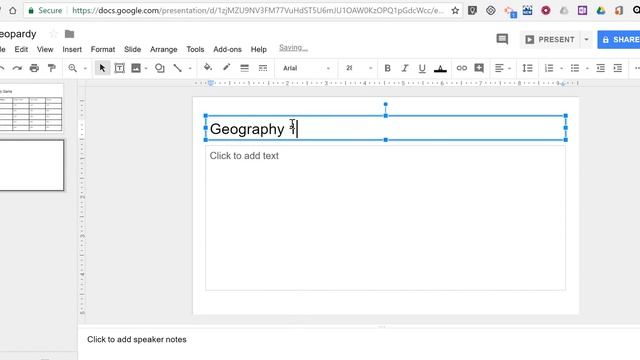Image resolution: width=640 pixels, height=360 pixels.
Task: Open the Present options dropdown arrow
Action: point(586,40)
